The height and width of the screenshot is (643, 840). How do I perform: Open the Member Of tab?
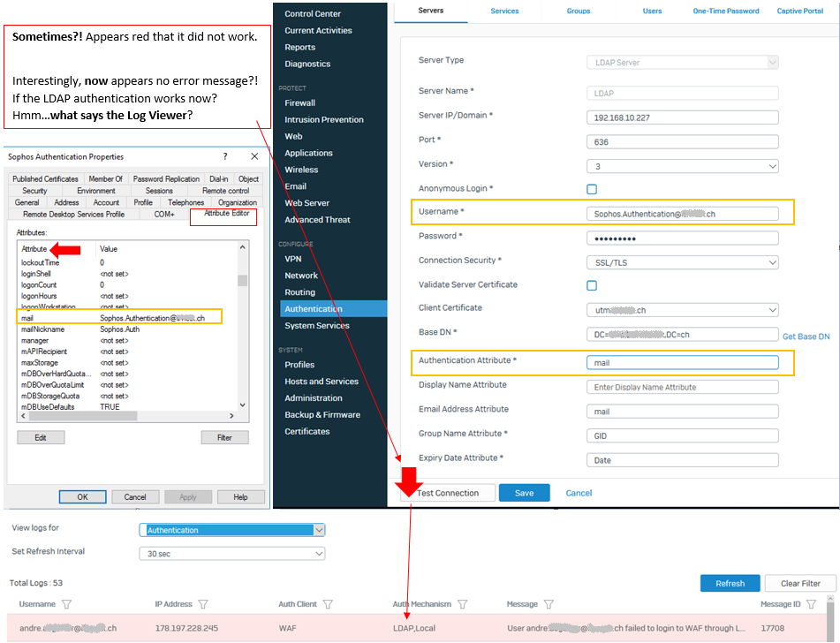click(105, 179)
